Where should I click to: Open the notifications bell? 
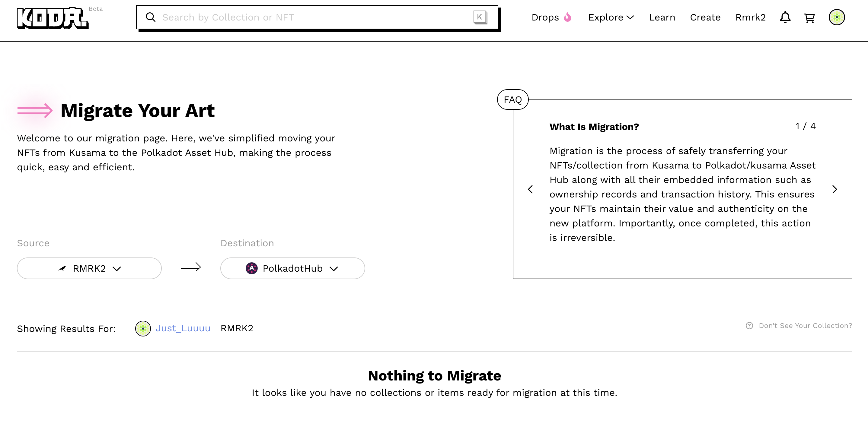[x=785, y=17]
